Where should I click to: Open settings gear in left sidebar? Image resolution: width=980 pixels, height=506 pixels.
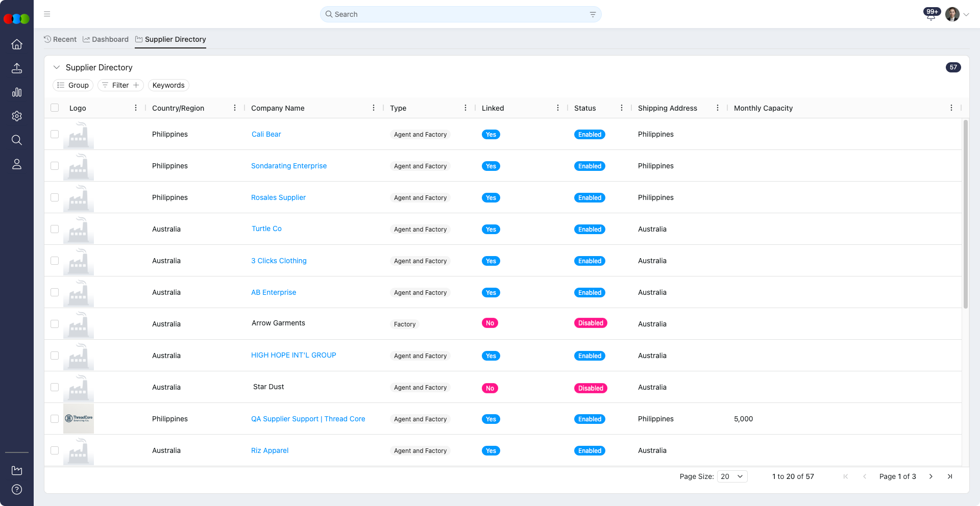[17, 116]
